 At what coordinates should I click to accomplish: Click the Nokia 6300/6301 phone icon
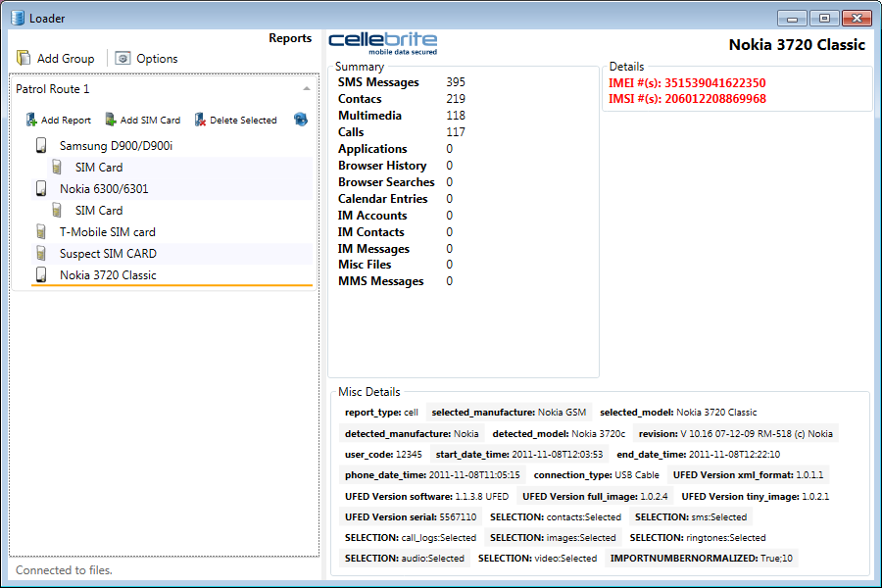(x=41, y=188)
